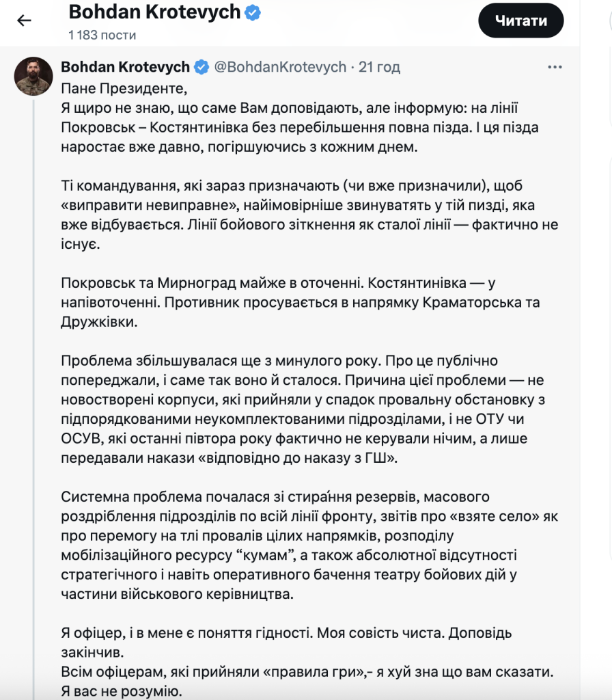Click line beginning Всім офіцерам, які прийняли

pyautogui.click(x=307, y=672)
